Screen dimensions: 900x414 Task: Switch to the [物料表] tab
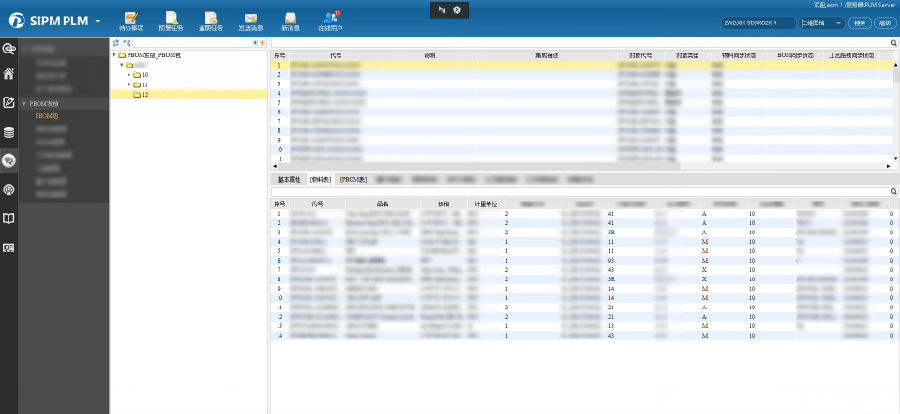click(320, 180)
